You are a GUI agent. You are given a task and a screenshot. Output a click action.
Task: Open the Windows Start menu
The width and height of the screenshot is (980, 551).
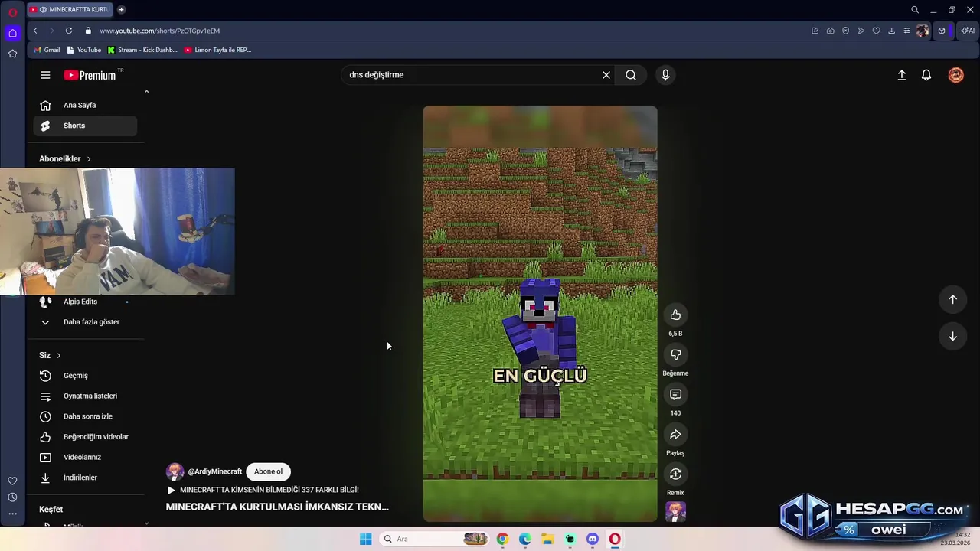pos(365,539)
